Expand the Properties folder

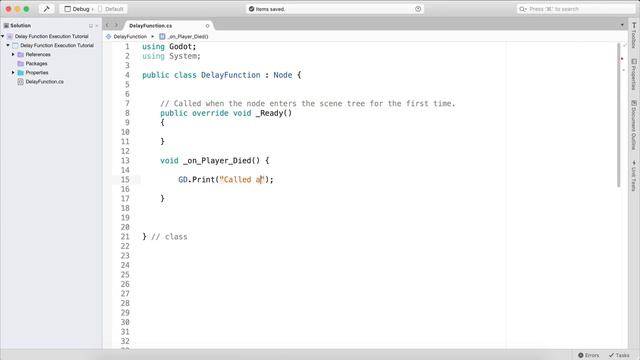pyautogui.click(x=13, y=73)
